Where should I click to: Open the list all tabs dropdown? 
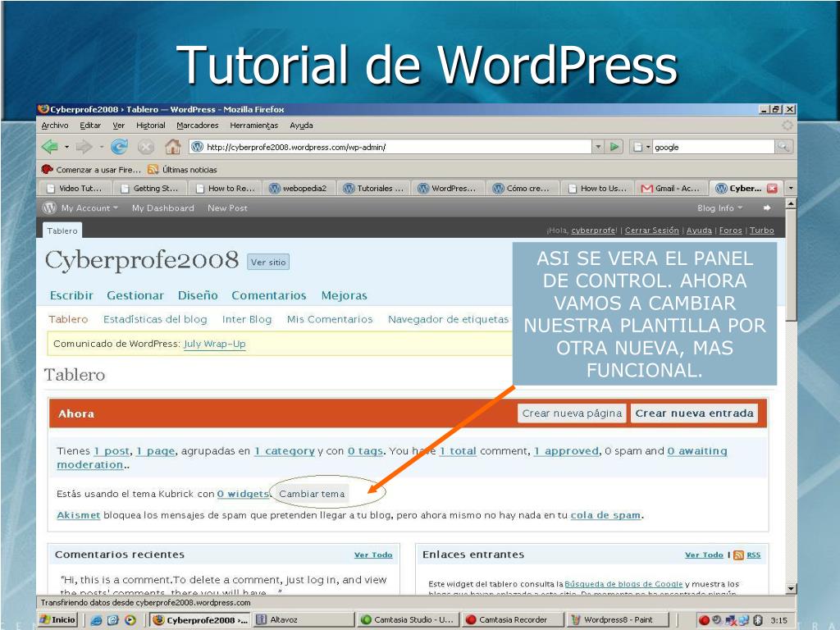pos(790,188)
